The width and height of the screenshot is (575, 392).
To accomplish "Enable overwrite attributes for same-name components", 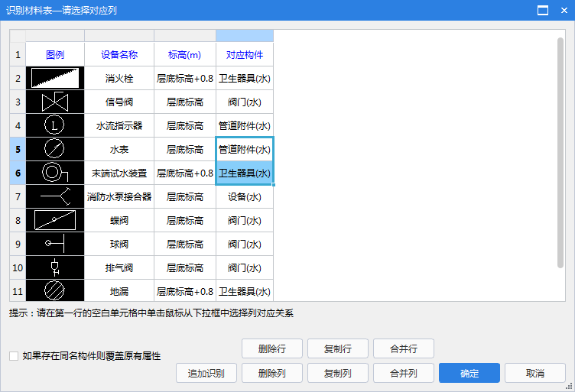I will pos(14,355).
